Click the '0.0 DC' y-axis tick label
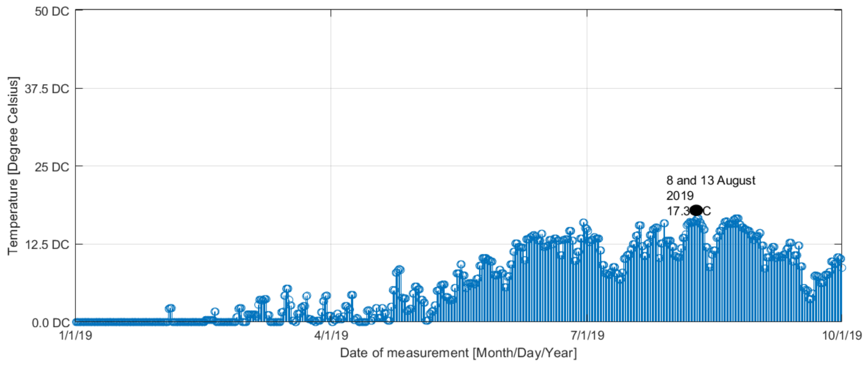 click(x=50, y=323)
